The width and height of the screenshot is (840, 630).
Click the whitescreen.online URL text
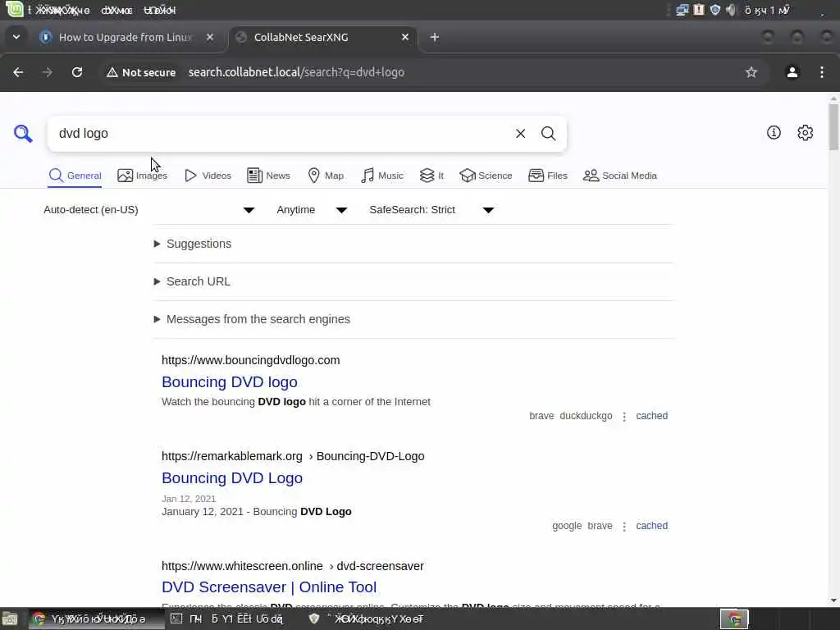[x=293, y=566]
